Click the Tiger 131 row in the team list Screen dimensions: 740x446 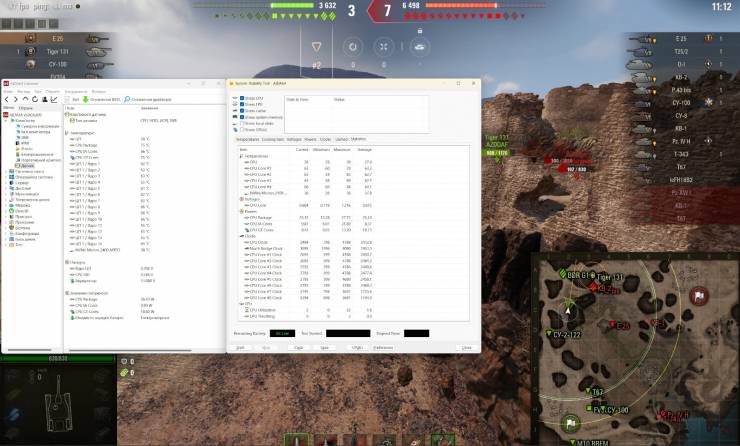coord(57,51)
